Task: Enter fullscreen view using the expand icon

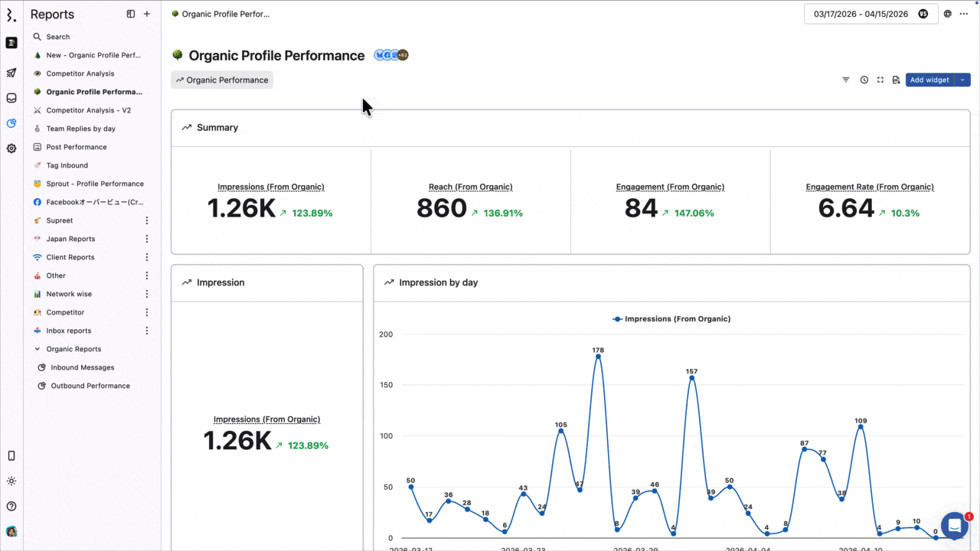Action: (880, 80)
